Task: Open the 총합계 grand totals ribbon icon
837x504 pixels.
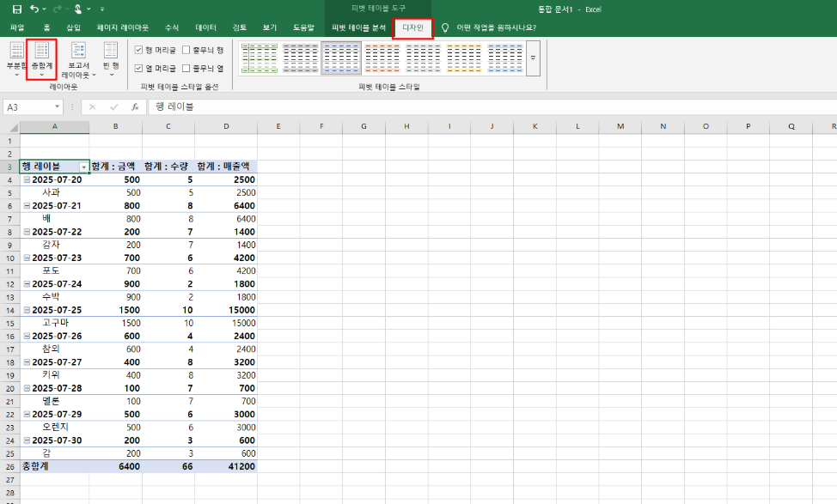Action: [41, 58]
